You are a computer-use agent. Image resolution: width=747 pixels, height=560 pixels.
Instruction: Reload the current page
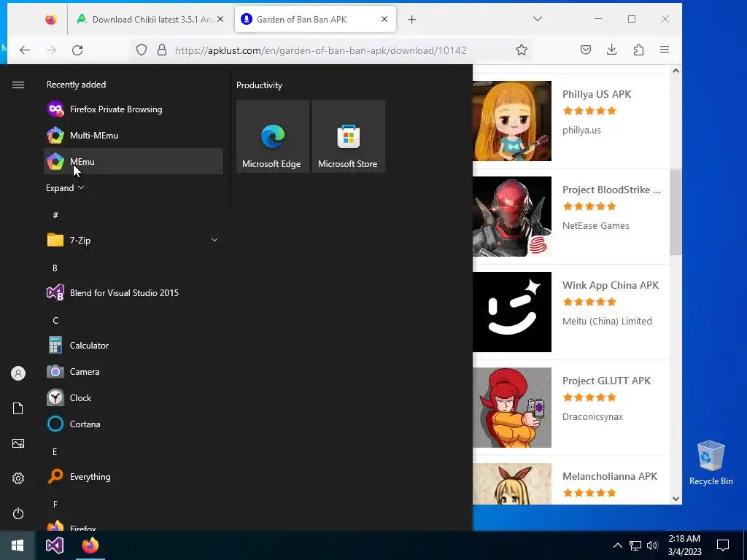tap(77, 50)
